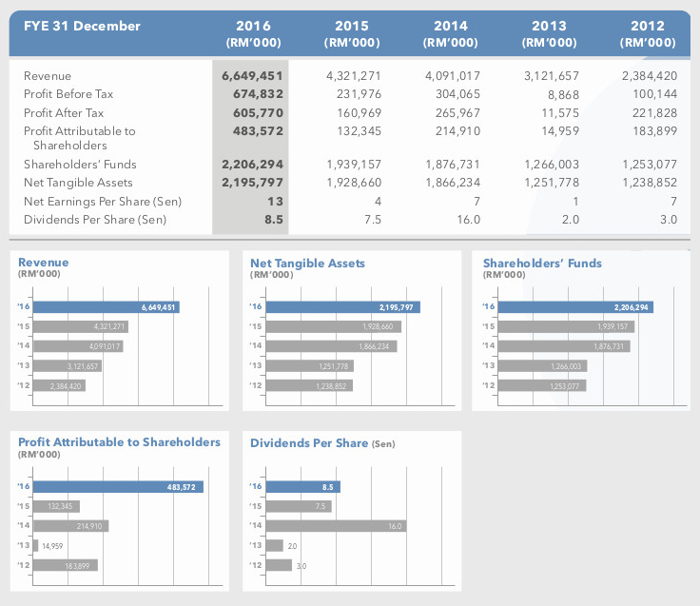This screenshot has width=700, height=606.
Task: Click Shareholders' Funds table value 1,876,731
Action: click(453, 165)
